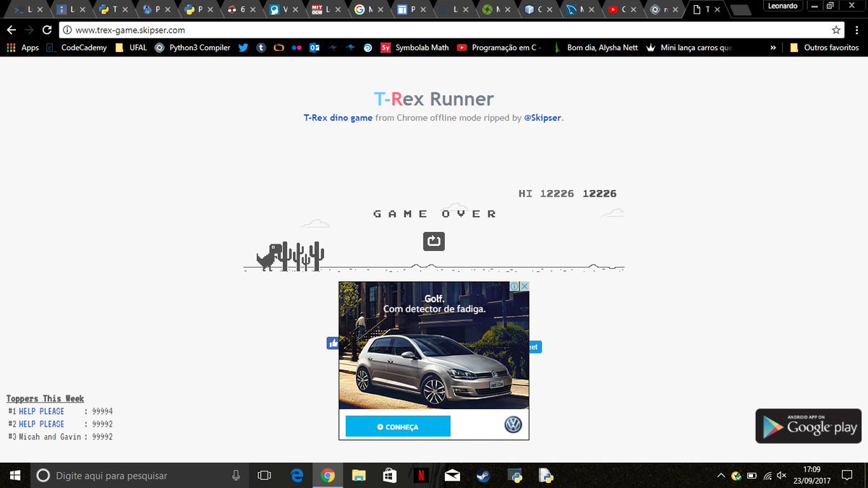The image size is (868, 488).
Task: Click the volume icon in system tray
Action: (781, 476)
